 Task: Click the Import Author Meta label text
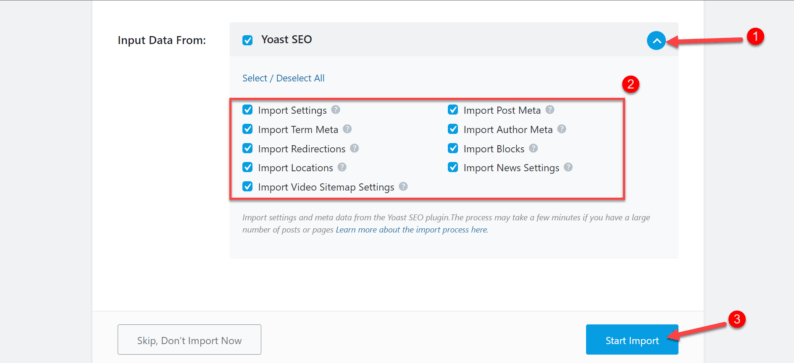point(508,129)
